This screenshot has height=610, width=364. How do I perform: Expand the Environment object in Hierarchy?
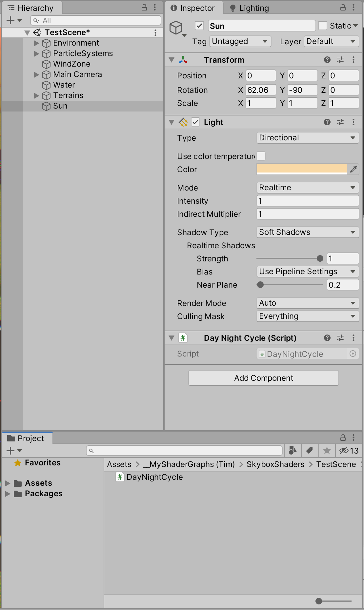tap(36, 43)
